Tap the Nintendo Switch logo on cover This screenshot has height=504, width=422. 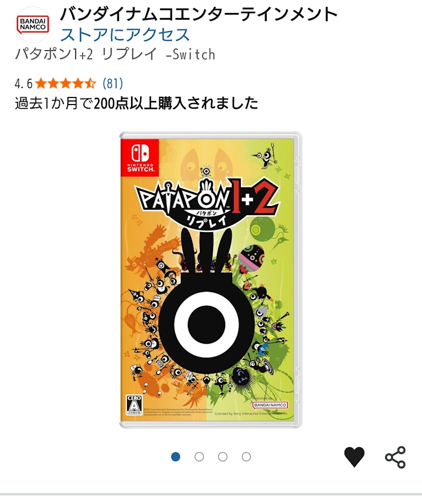pyautogui.click(x=140, y=157)
